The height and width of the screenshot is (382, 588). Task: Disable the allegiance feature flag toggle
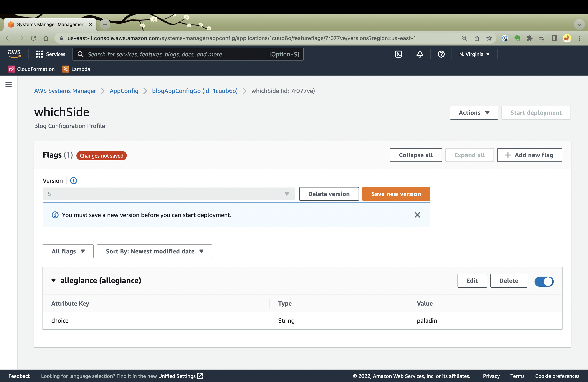tap(544, 281)
